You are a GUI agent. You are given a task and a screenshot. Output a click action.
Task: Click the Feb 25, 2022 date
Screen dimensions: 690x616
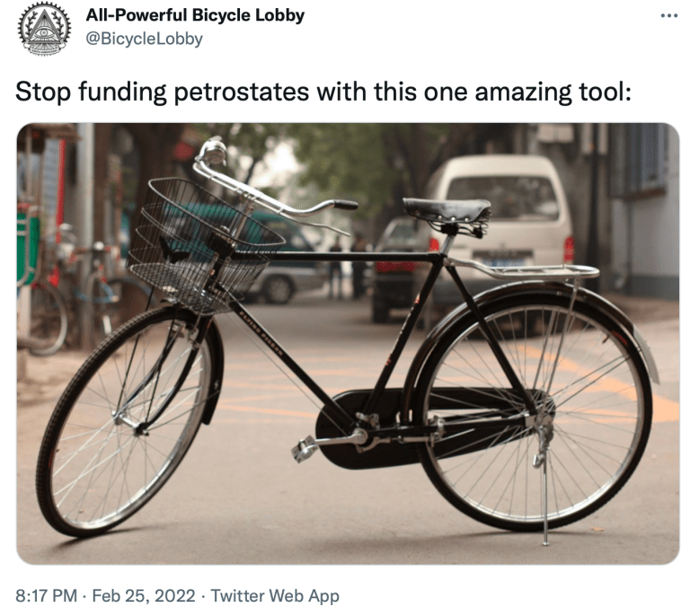click(144, 595)
